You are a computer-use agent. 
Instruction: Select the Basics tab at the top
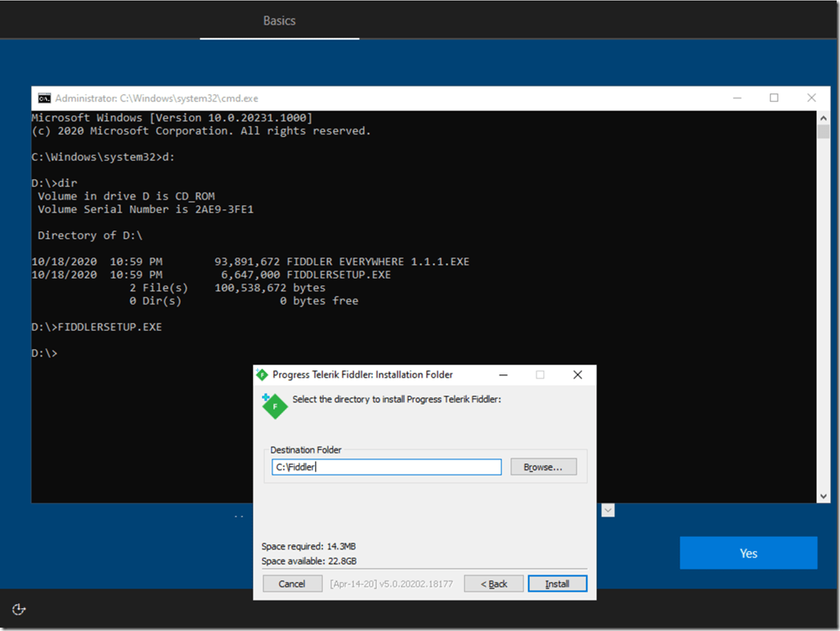(278, 20)
